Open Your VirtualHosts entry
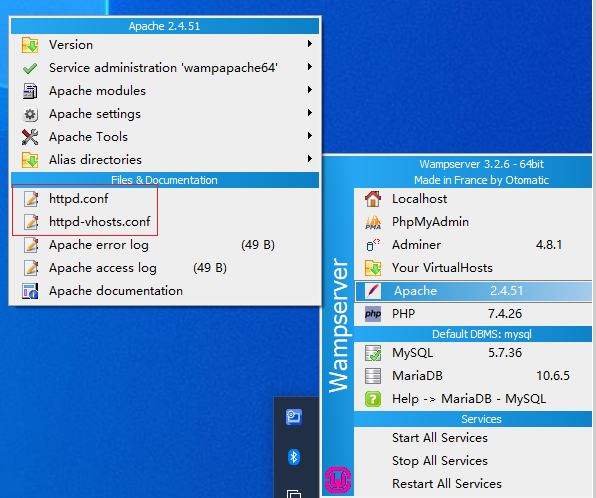596x498 pixels. (x=473, y=268)
